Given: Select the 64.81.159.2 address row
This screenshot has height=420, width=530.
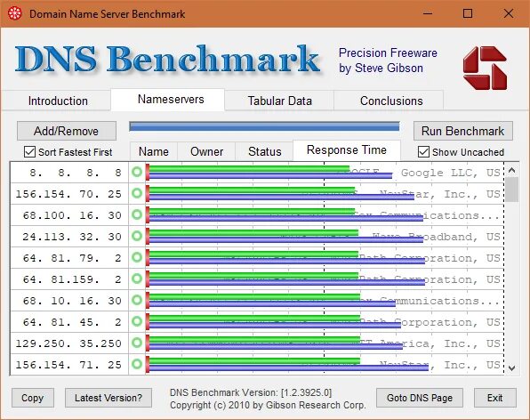Looking at the screenshot, I should [x=69, y=279].
